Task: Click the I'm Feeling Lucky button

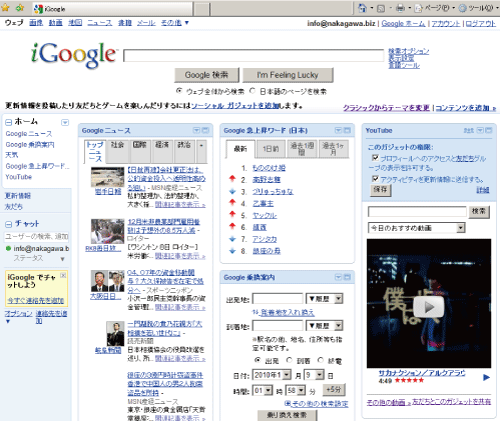Action: [288, 75]
